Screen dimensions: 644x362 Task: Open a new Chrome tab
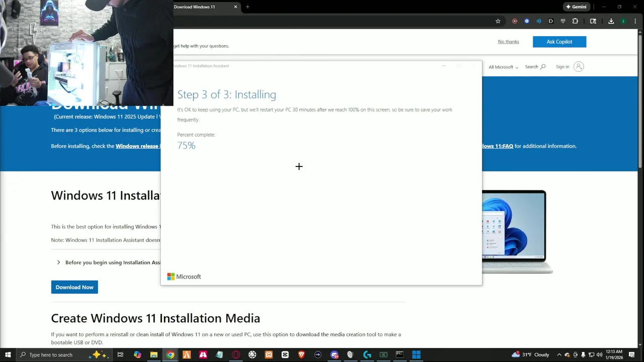click(x=248, y=7)
